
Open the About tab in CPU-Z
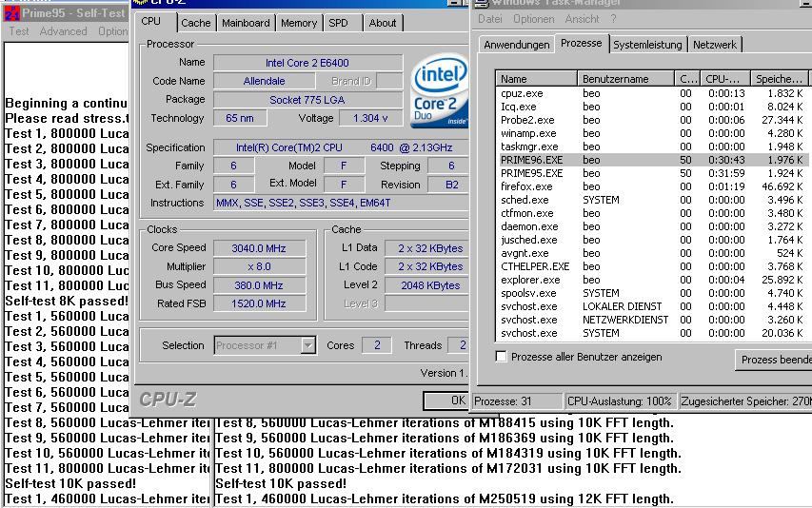click(383, 23)
